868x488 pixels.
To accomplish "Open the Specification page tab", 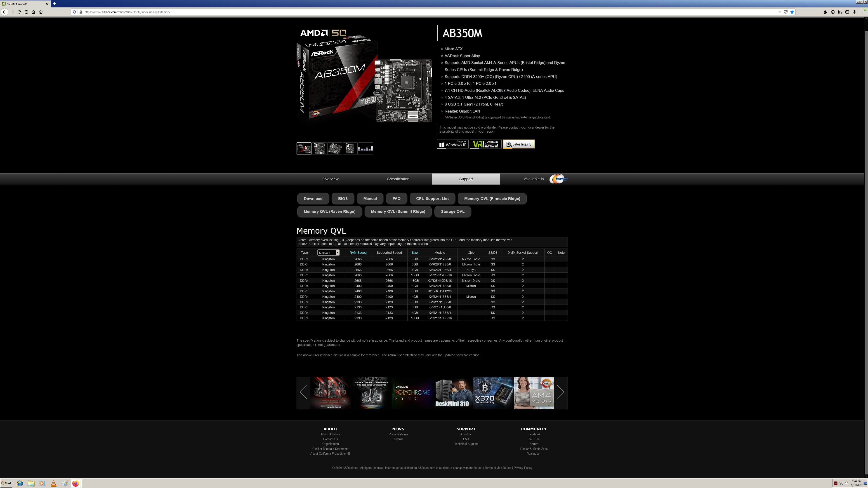I will click(398, 179).
